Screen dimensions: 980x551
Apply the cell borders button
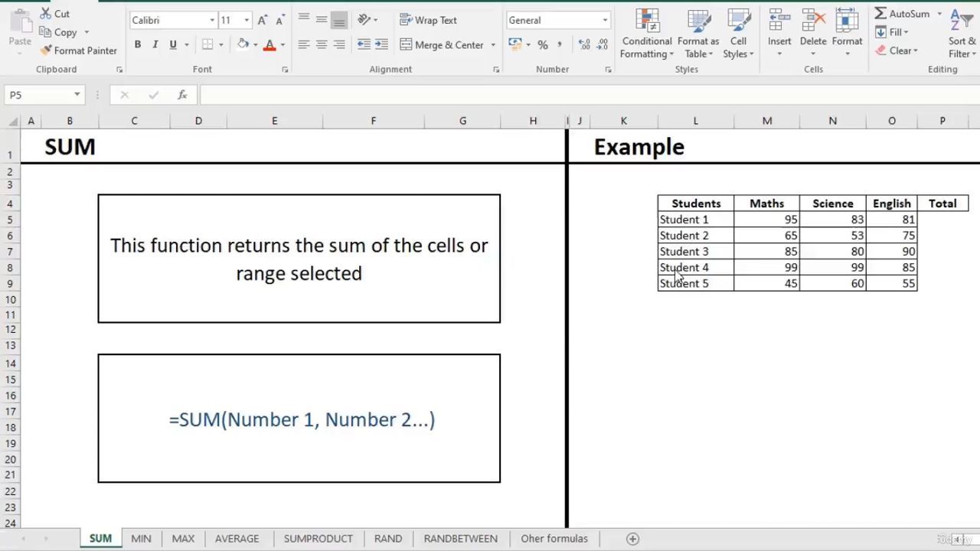tap(207, 44)
